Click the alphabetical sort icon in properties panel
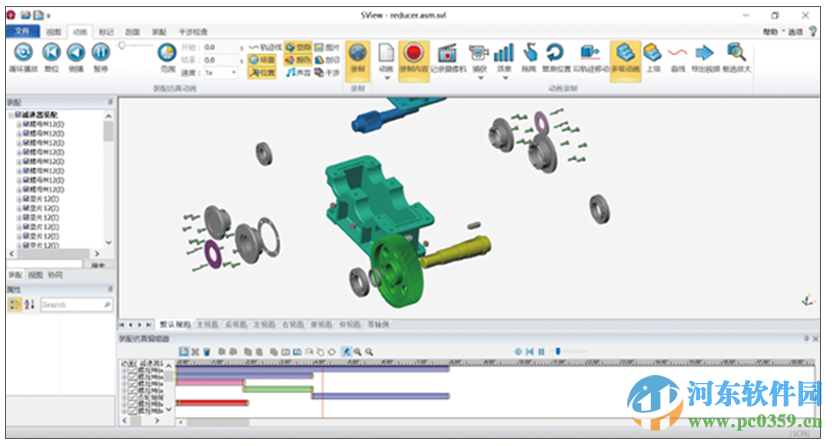This screenshot has width=832, height=446. pyautogui.click(x=30, y=304)
